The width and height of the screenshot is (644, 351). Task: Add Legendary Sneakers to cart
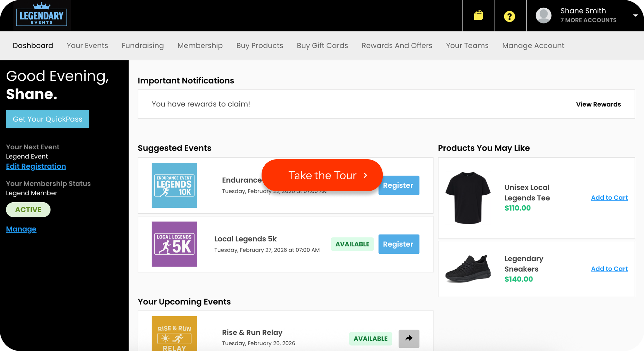point(609,269)
